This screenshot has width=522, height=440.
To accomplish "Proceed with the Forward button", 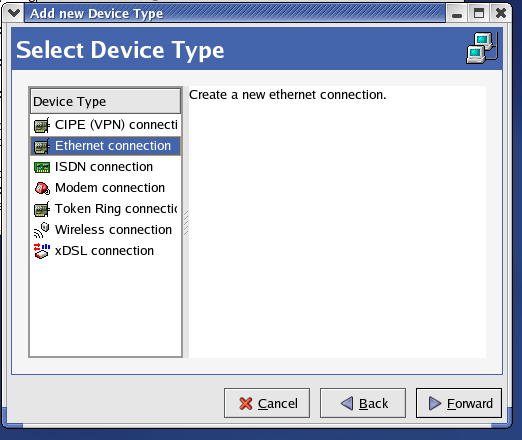I will pyautogui.click(x=459, y=403).
